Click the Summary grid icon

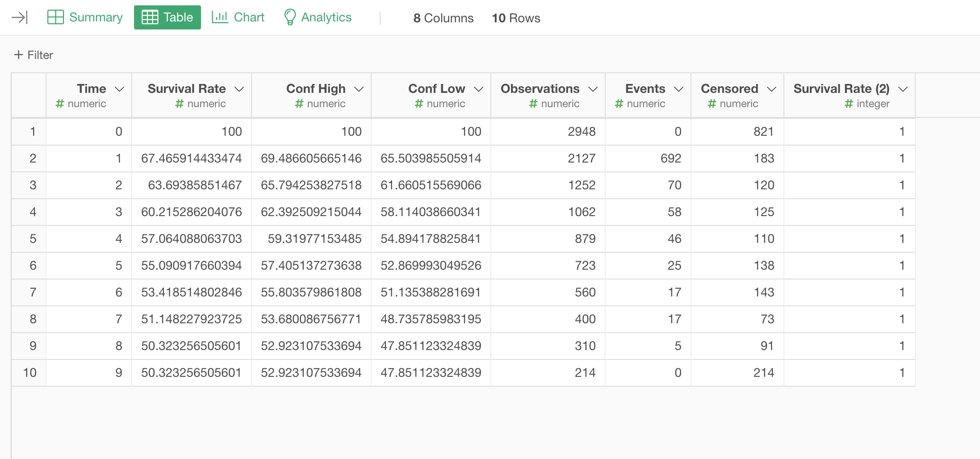[55, 17]
